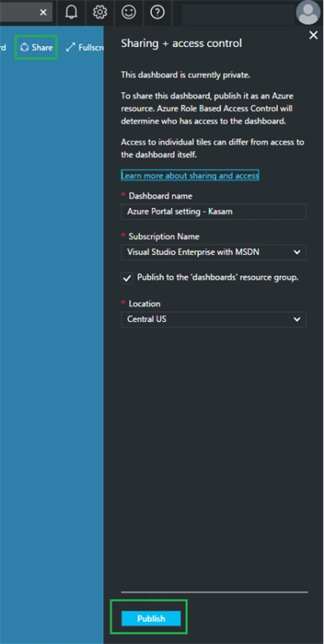Click the Fullscreen toolbar option
The width and height of the screenshot is (324, 644).
pyautogui.click(x=85, y=48)
